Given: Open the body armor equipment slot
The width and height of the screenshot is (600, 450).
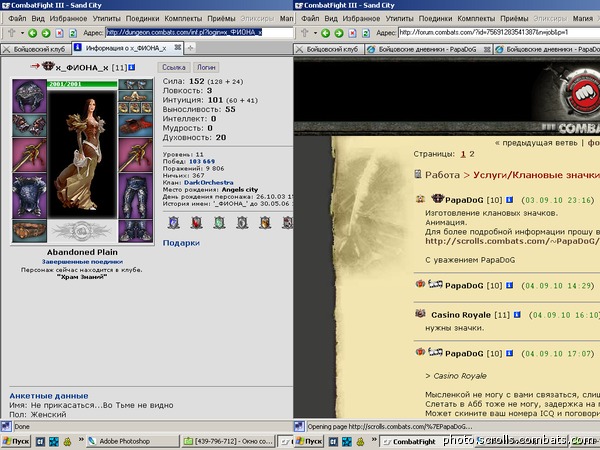Looking at the screenshot, I should click(x=29, y=196).
